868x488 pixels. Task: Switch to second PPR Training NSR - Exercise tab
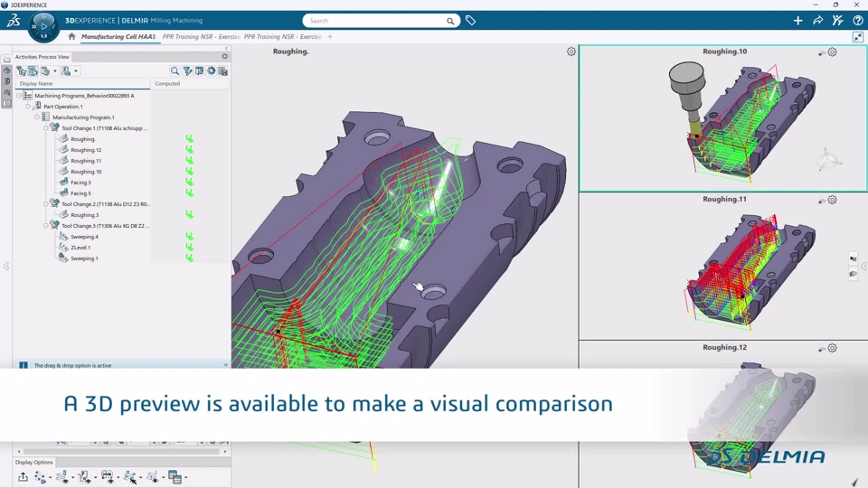[x=282, y=36]
